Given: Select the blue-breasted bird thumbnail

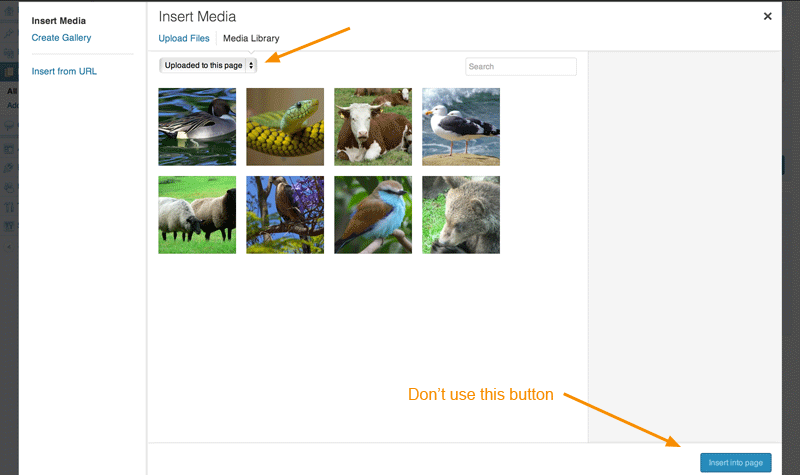Looking at the screenshot, I should coord(373,215).
